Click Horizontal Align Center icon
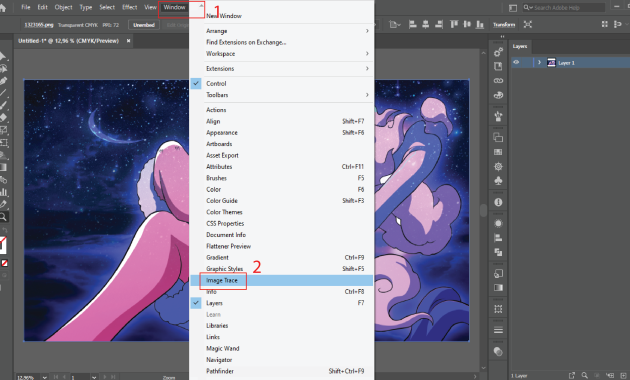Viewport: 630px width, 380px height. pyautogui.click(x=425, y=25)
